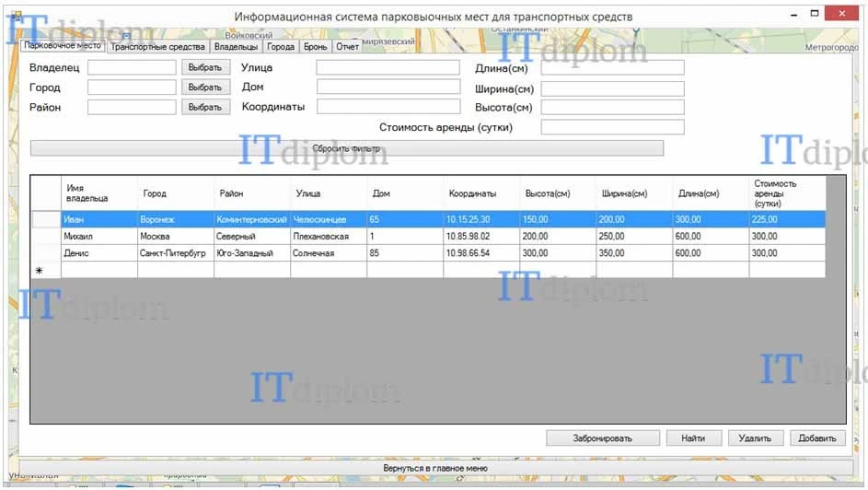Viewport: 868px width, 490px height.
Task: Click coordinates cell 10.85.98.02
Action: (481, 236)
